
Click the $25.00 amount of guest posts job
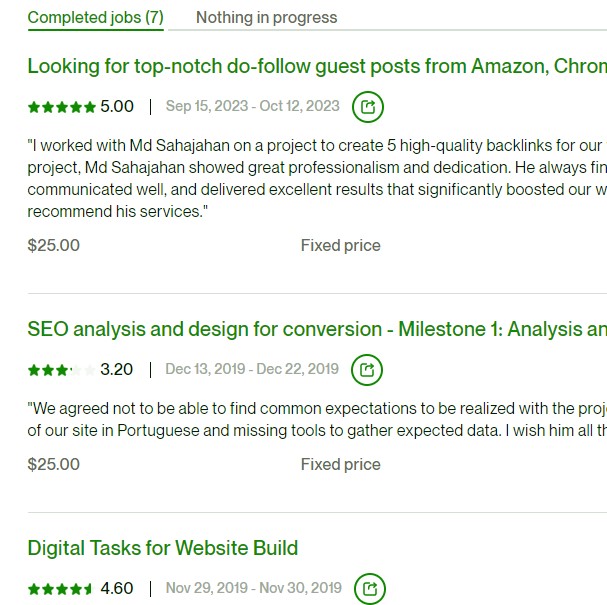tap(54, 245)
